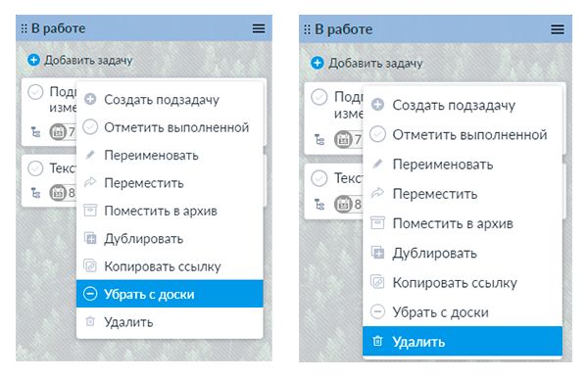The width and height of the screenshot is (588, 379).
Task: Click duplicate icon 'Дублировать' in left menu
Action: pos(90,238)
